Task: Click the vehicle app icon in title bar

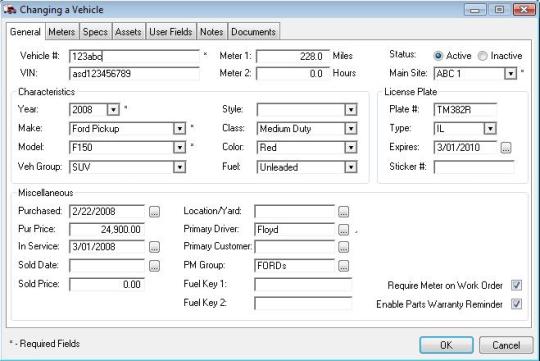Action: [x=10, y=9]
